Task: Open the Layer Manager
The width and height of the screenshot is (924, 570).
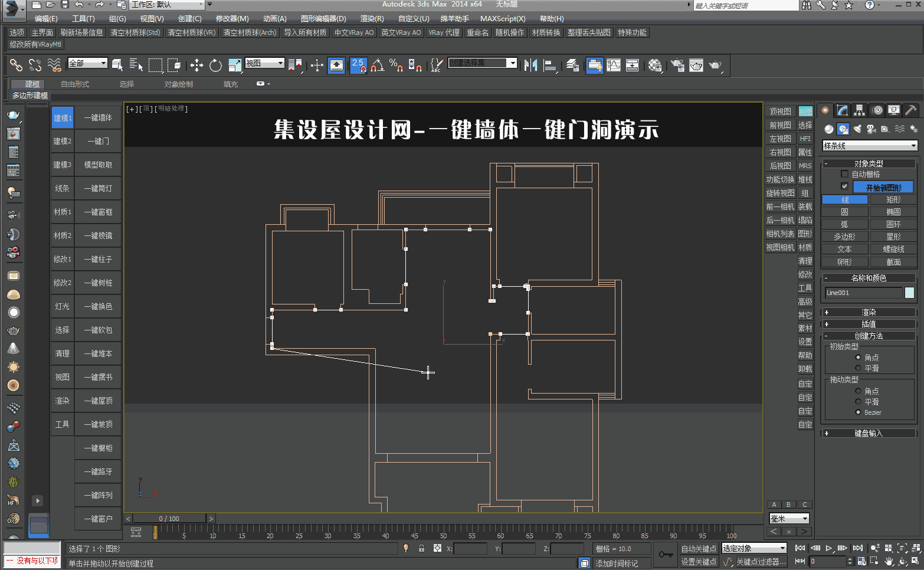Action: coord(572,65)
